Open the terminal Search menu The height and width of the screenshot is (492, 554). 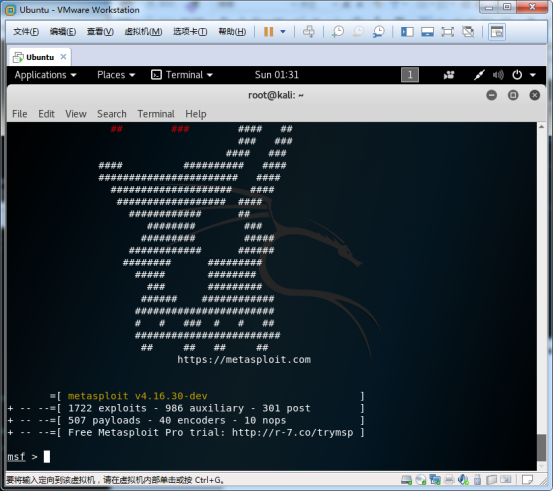(112, 114)
